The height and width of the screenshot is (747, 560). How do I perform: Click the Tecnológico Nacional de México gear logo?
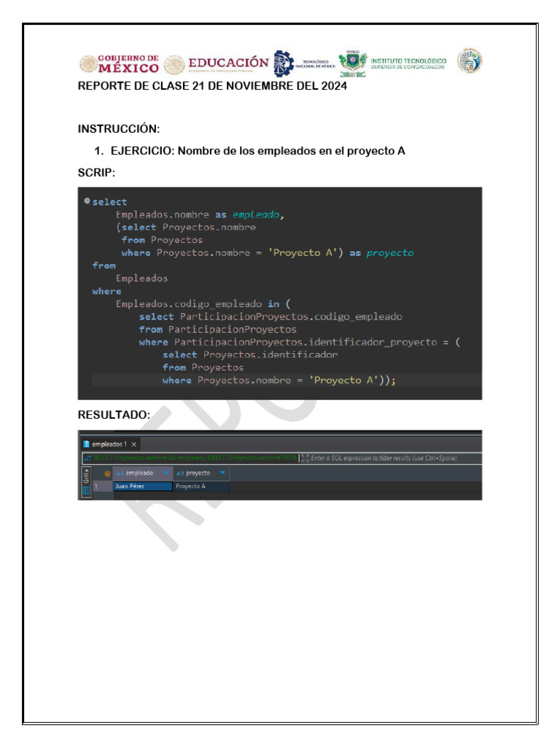(284, 64)
